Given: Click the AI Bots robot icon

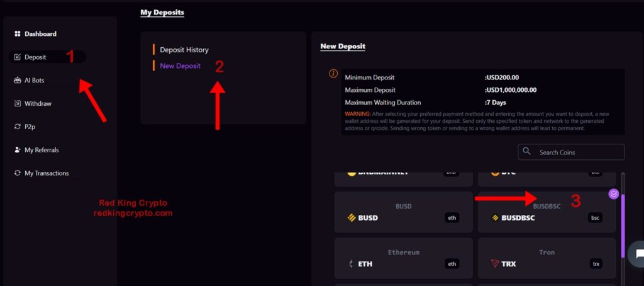Looking at the screenshot, I should 17,80.
